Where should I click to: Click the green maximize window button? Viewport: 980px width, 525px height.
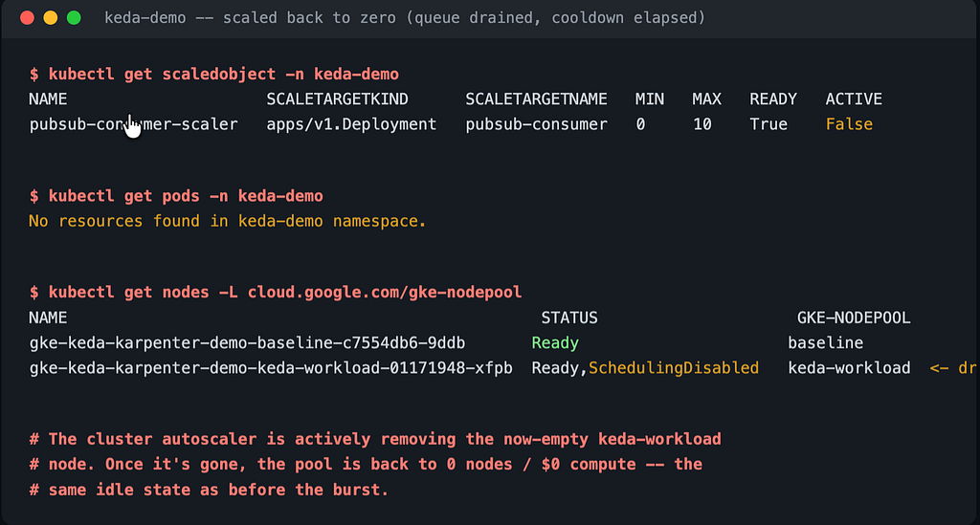74,17
